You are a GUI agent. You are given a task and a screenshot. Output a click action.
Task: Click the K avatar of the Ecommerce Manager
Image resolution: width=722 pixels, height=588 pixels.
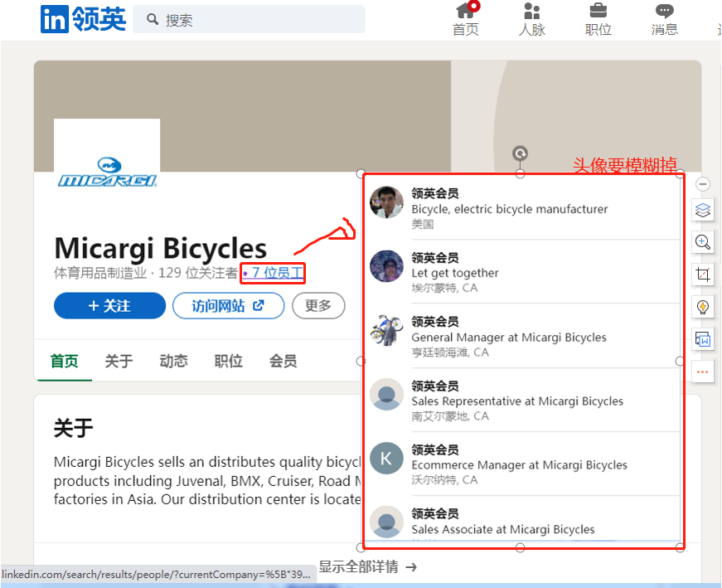point(387,458)
